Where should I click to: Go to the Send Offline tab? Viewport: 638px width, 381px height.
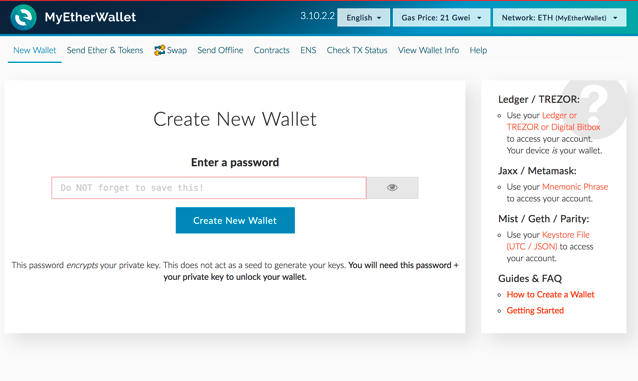pos(220,50)
